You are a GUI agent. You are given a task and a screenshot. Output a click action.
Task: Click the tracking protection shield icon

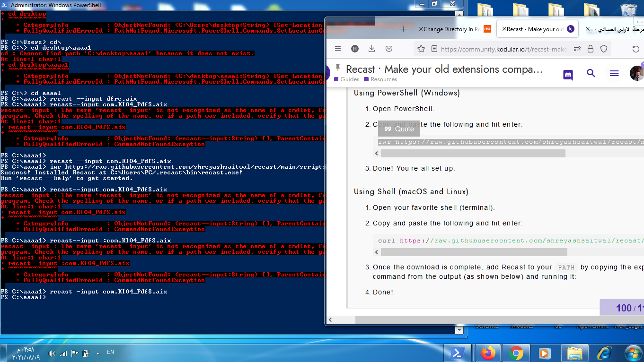pyautogui.click(x=604, y=49)
